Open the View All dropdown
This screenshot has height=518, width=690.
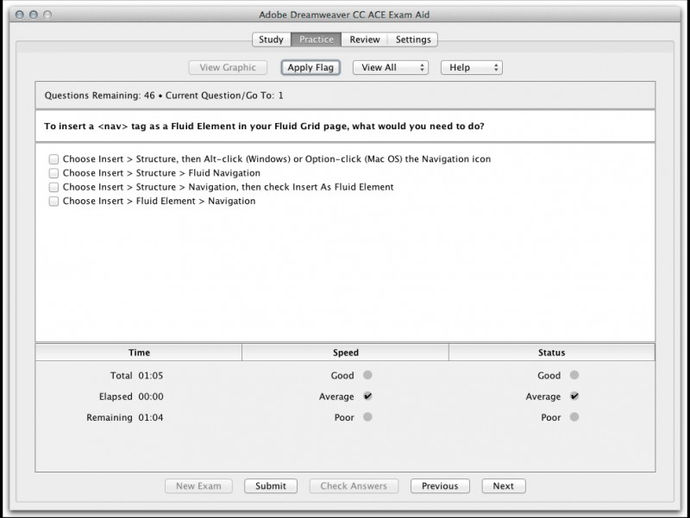coord(390,67)
